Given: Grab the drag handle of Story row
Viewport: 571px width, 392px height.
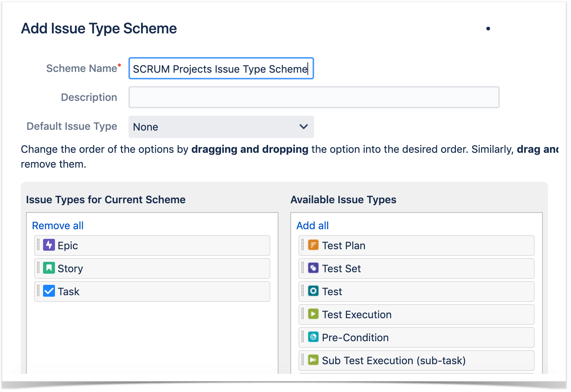Looking at the screenshot, I should pos(38,268).
